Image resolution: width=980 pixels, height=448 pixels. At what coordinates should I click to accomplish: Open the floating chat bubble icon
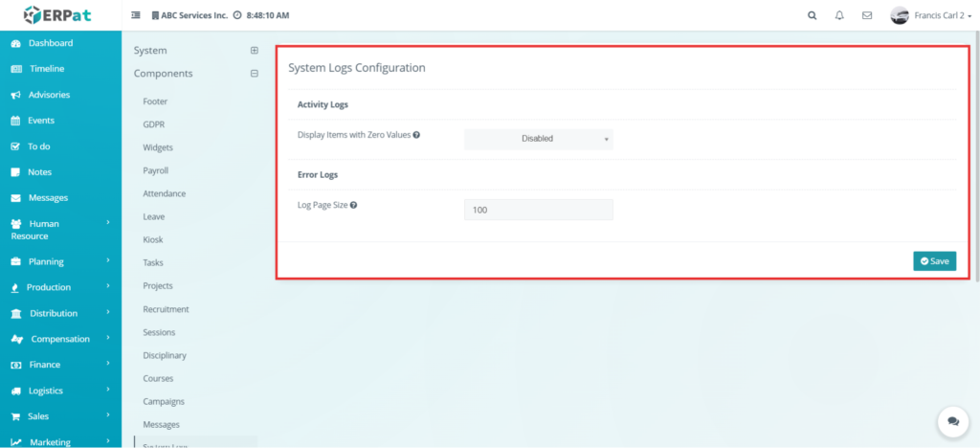pos(953,422)
